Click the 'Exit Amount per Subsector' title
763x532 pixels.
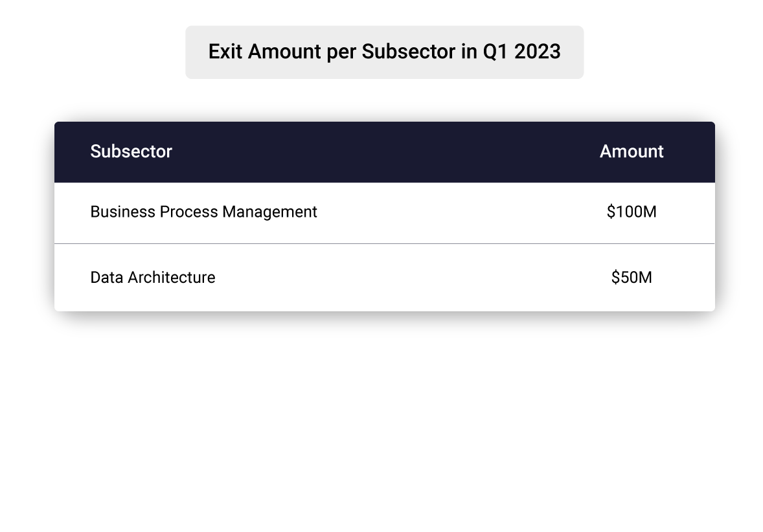tap(384, 52)
